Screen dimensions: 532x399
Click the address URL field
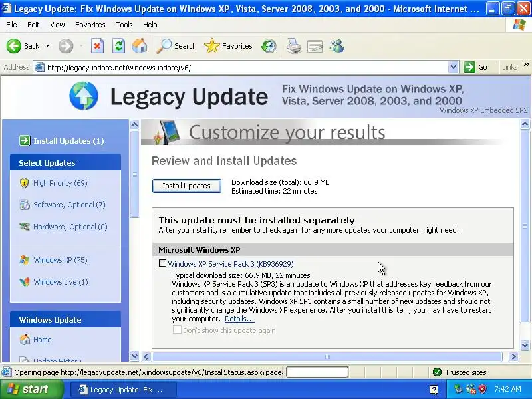(x=246, y=68)
